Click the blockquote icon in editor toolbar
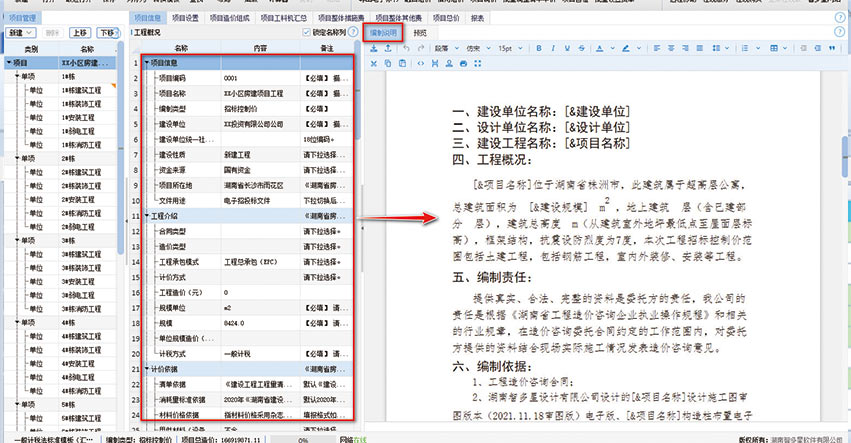The height and width of the screenshot is (443, 851). point(831,48)
